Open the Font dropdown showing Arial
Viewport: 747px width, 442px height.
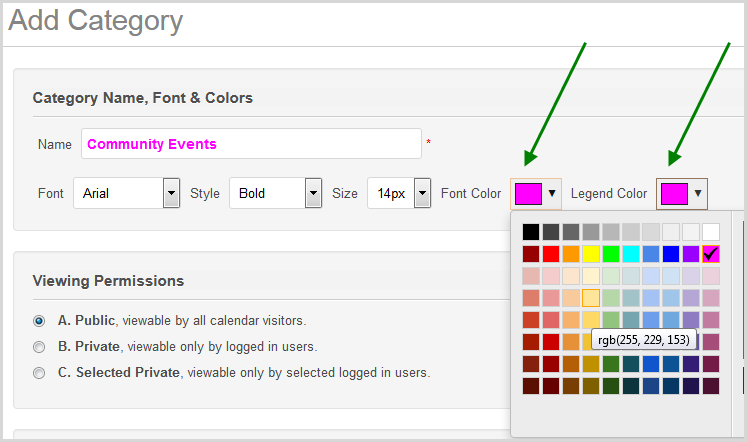pyautogui.click(x=127, y=193)
